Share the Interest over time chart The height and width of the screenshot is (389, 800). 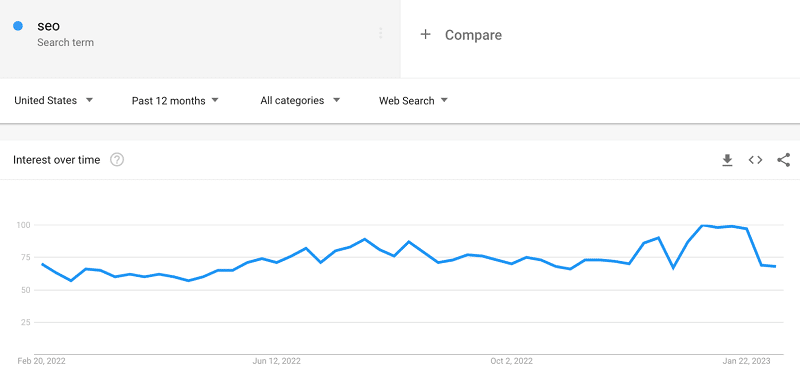coord(783,160)
